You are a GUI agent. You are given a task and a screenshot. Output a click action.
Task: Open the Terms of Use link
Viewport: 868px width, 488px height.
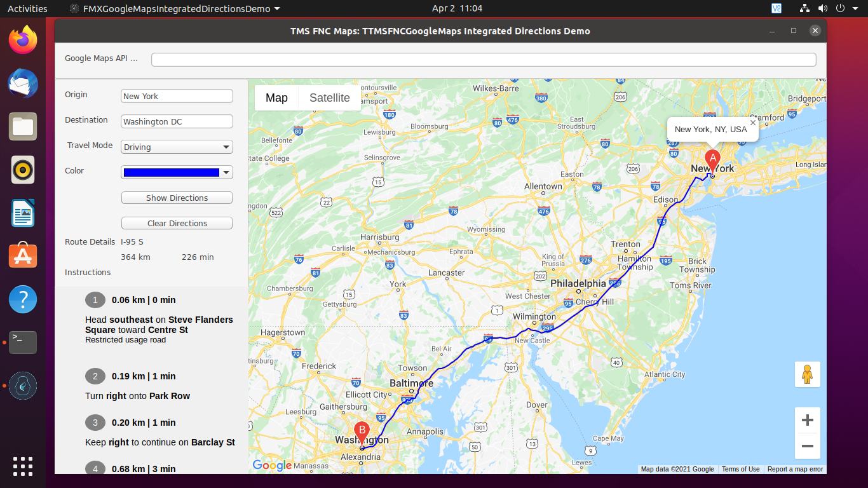point(740,470)
